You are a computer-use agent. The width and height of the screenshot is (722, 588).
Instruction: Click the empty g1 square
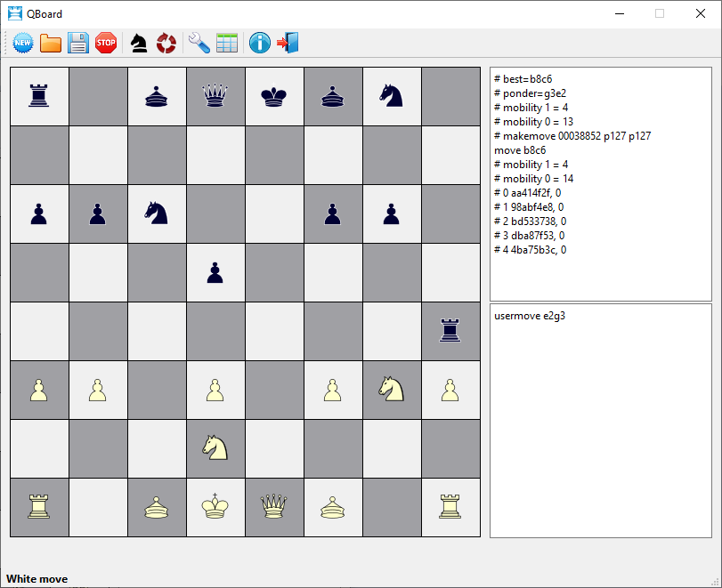click(392, 507)
